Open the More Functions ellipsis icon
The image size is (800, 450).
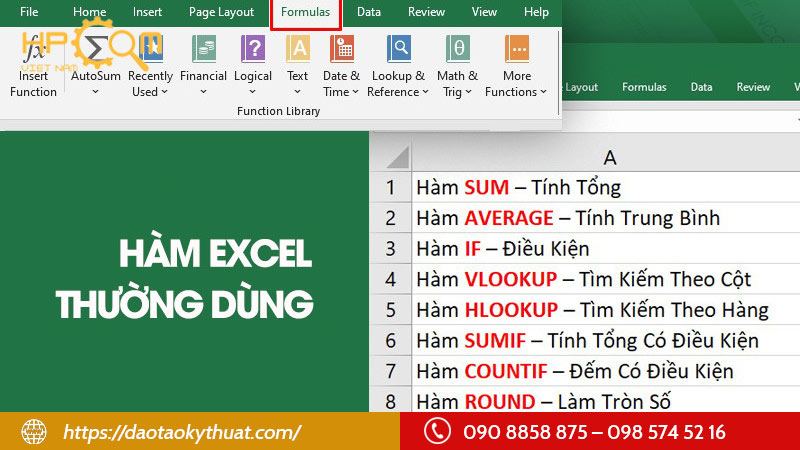click(x=517, y=49)
